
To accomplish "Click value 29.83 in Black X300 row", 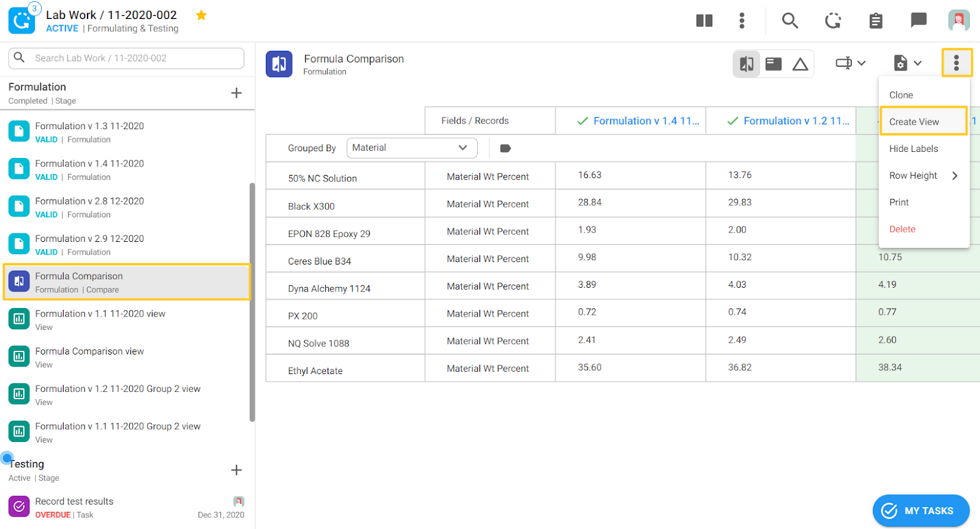I will point(740,202).
